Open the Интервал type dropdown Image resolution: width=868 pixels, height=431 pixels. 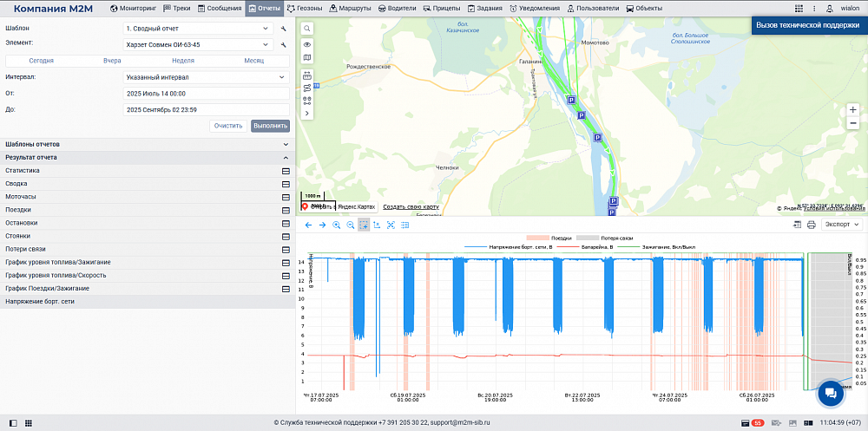tap(206, 77)
